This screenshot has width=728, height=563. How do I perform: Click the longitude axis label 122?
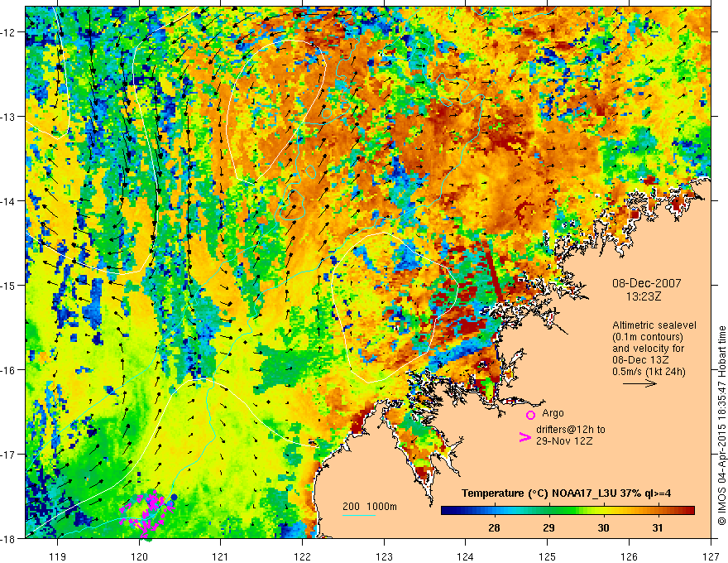coord(302,557)
